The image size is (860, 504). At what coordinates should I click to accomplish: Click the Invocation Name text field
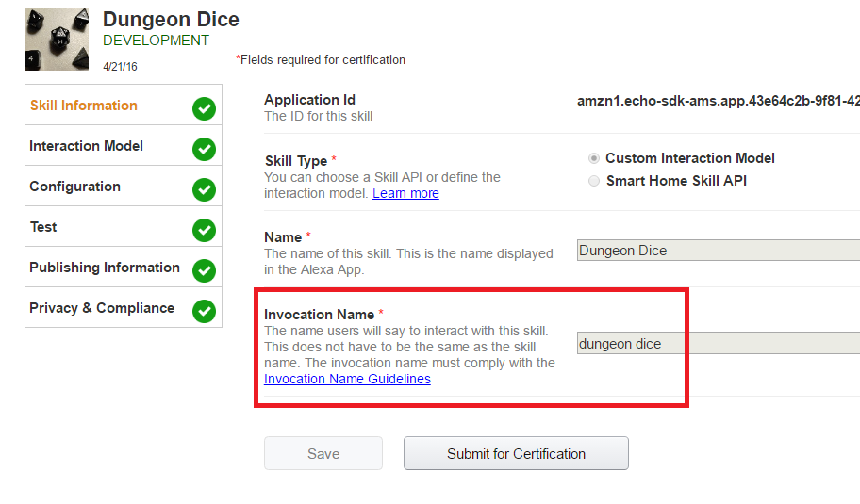[719, 344]
